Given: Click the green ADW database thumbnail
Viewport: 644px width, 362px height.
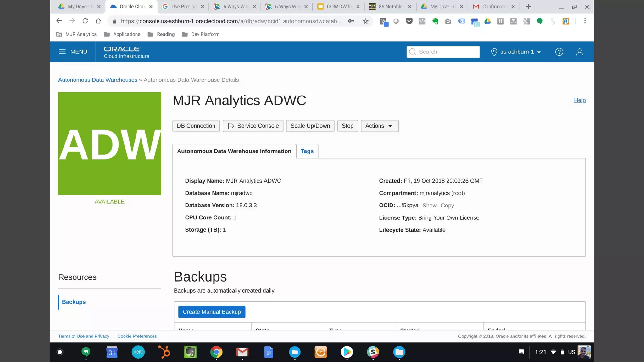Looking at the screenshot, I should tap(109, 143).
